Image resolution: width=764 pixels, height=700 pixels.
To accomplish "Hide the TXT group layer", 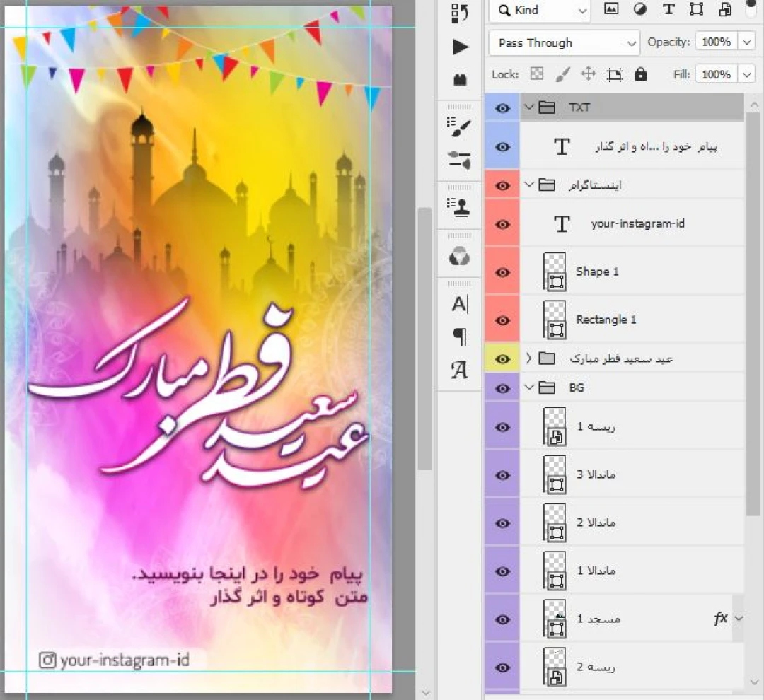I will coord(503,108).
